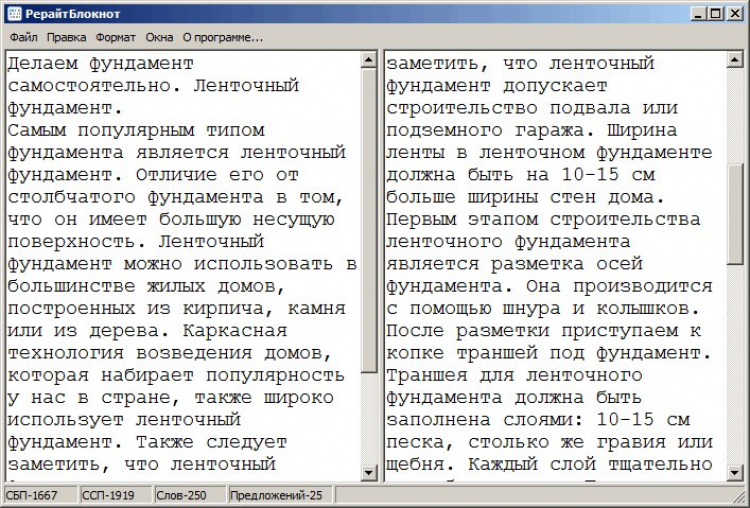Click line 'щебня. Каждый слой тщательно'
Screen dimensions: 750x508
(550, 465)
